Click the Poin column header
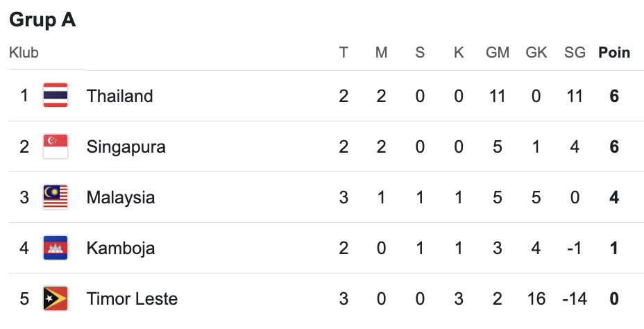 pyautogui.click(x=614, y=53)
